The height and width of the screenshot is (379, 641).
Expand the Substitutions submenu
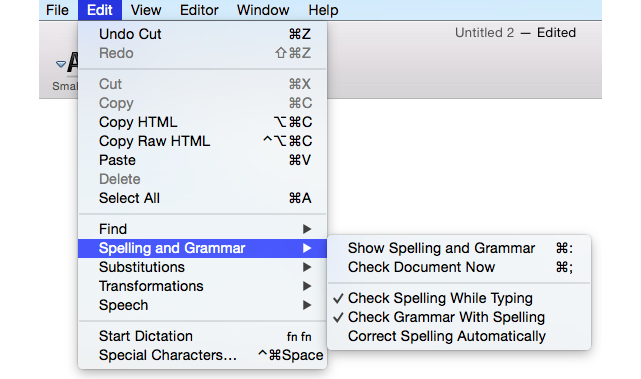tap(202, 267)
